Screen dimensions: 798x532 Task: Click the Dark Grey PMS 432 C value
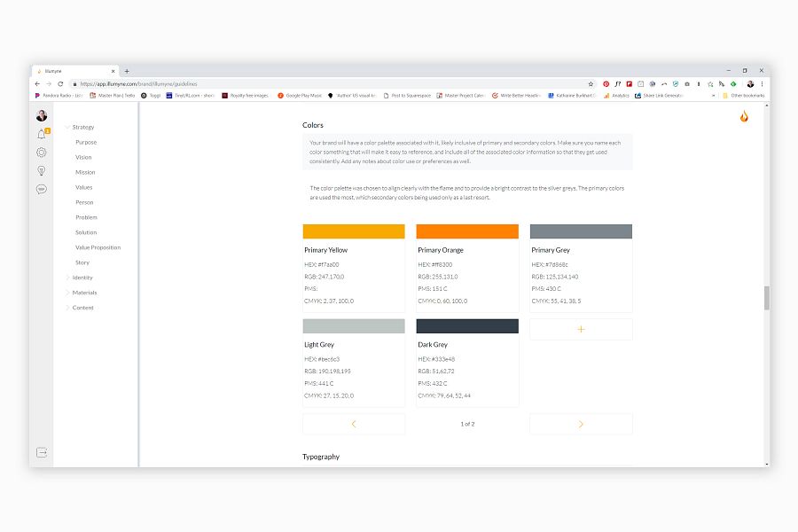(x=433, y=383)
